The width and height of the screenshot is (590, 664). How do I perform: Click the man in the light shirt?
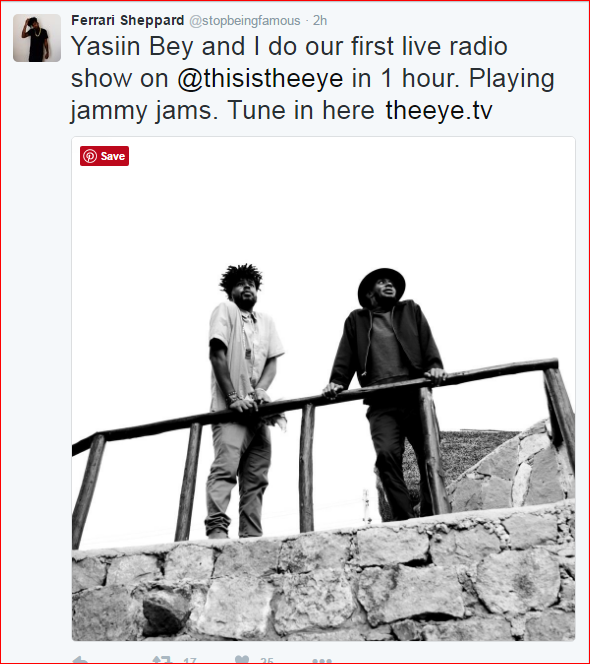pyautogui.click(x=244, y=400)
